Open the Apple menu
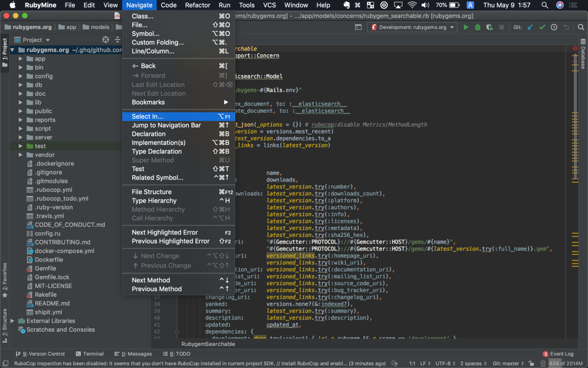The width and height of the screenshot is (588, 368). coord(13,5)
